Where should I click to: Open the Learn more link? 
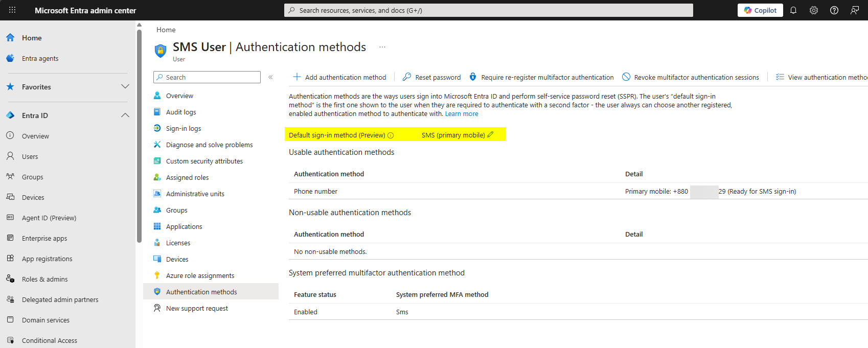[x=462, y=114]
